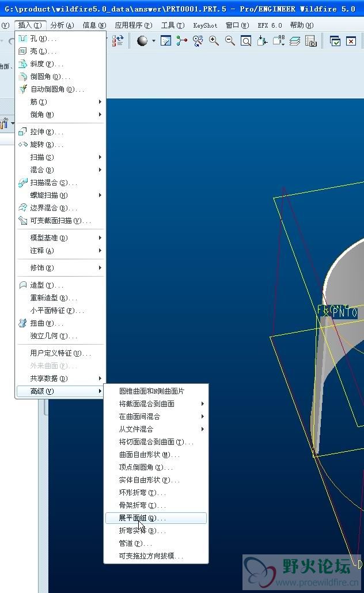The height and width of the screenshot is (593, 364).
Task: Choose 圆锥曲面和N侧曲面片 entry
Action: [156, 391]
